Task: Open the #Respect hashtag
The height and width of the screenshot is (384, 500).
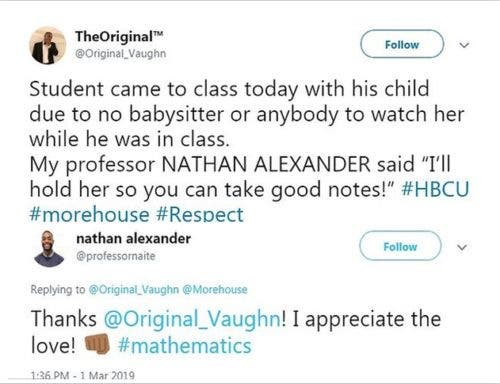Action: 200,214
